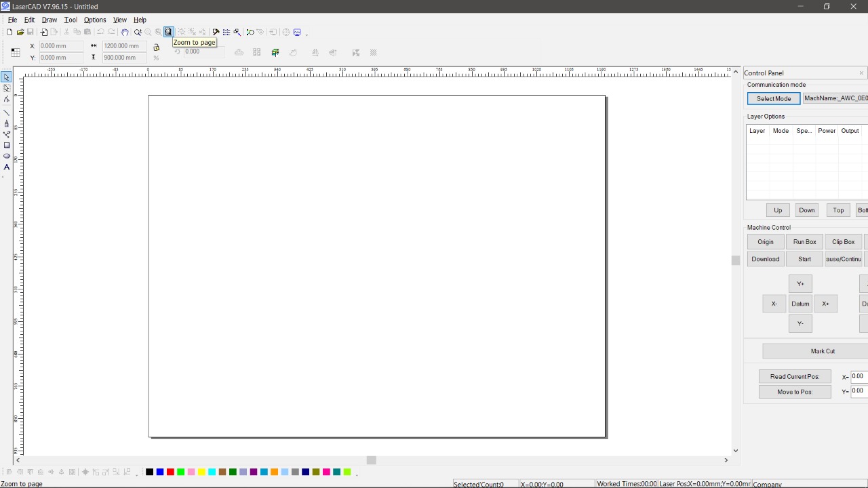Viewport: 868px width, 488px height.
Task: Select the dashed-box selection tool
Action: (6, 88)
